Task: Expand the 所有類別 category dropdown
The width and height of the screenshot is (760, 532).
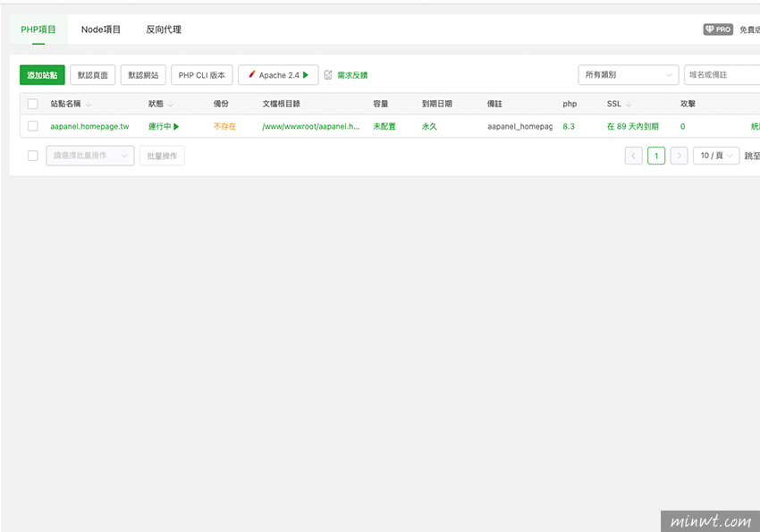Action: point(629,74)
